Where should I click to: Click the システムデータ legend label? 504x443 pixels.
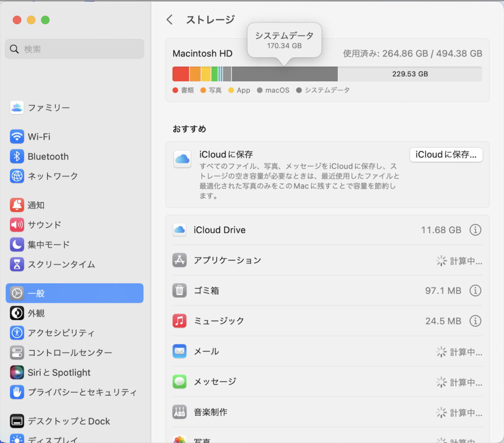pyautogui.click(x=327, y=90)
